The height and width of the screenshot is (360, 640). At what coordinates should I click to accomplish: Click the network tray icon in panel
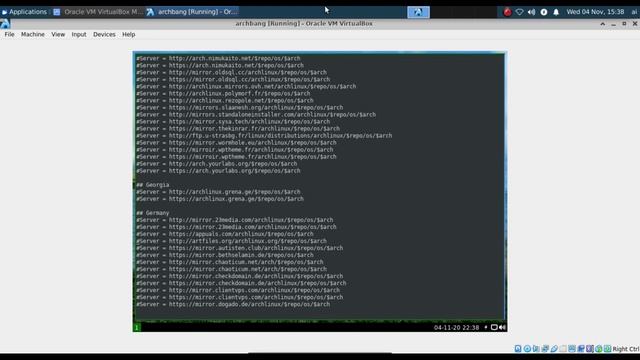coord(519,12)
